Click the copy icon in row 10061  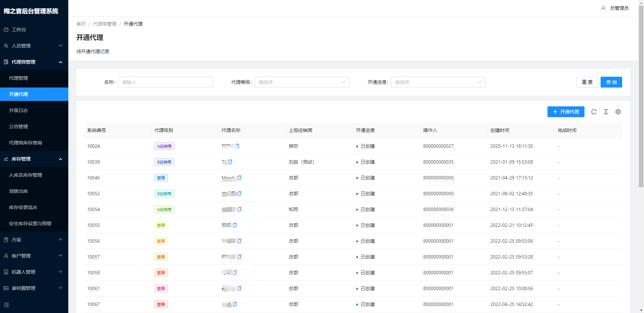pyautogui.click(x=239, y=288)
